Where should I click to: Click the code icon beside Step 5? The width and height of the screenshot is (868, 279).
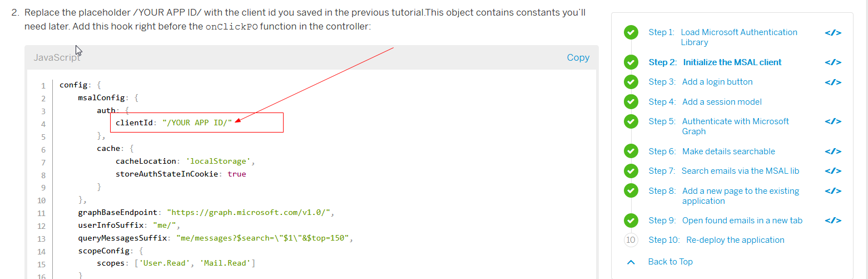pyautogui.click(x=833, y=121)
